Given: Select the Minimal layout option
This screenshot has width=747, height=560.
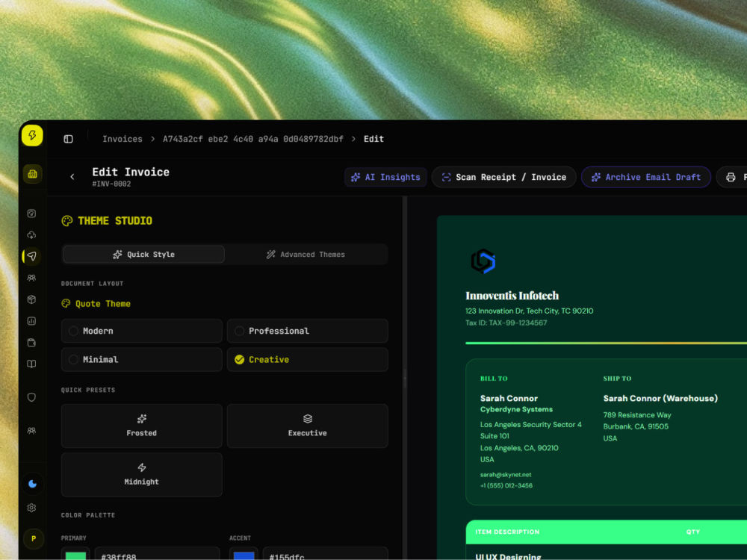Looking at the screenshot, I should (x=141, y=360).
